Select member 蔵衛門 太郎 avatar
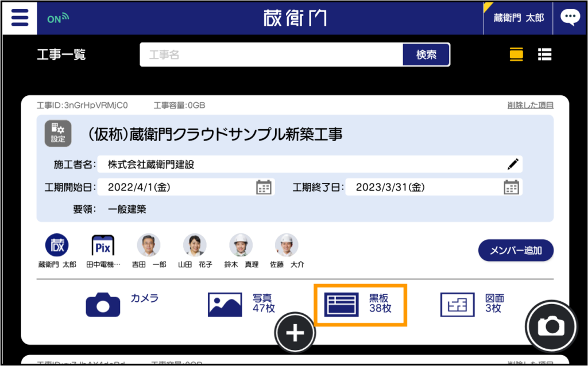The height and width of the screenshot is (366, 588). click(x=57, y=246)
